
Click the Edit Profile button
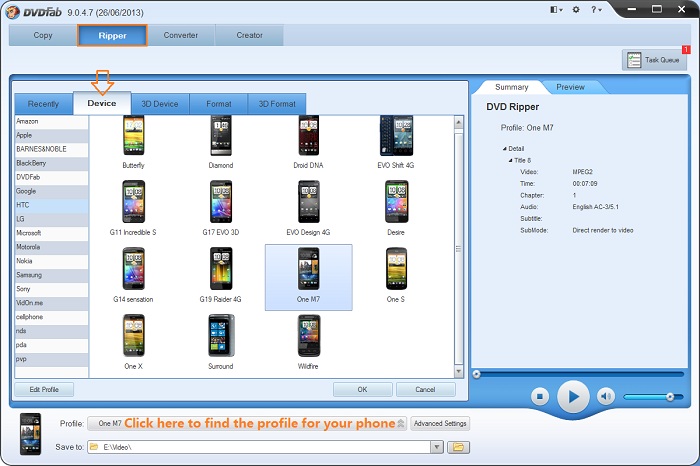click(44, 389)
